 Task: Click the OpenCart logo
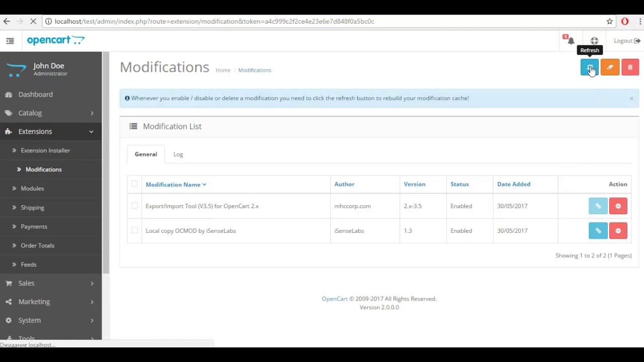(56, 40)
